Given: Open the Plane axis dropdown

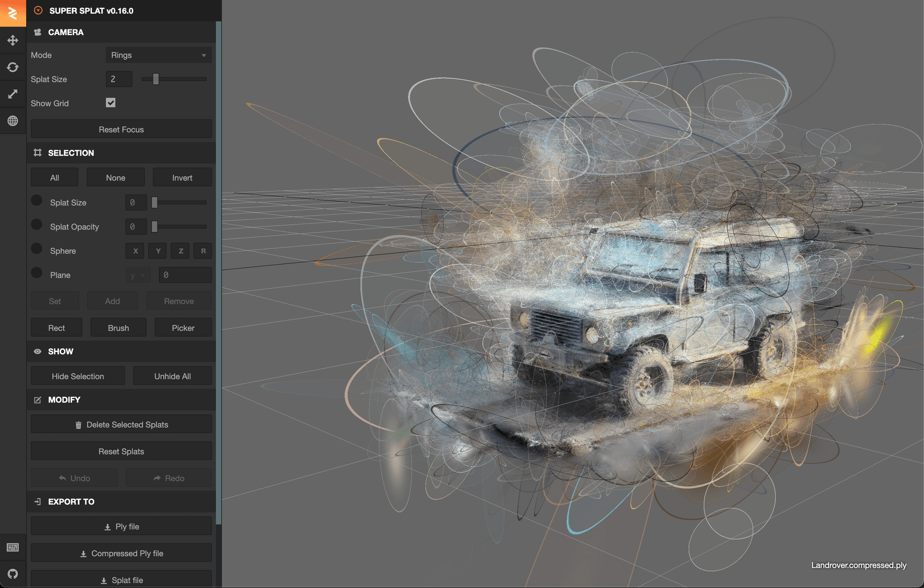Looking at the screenshot, I should (138, 275).
